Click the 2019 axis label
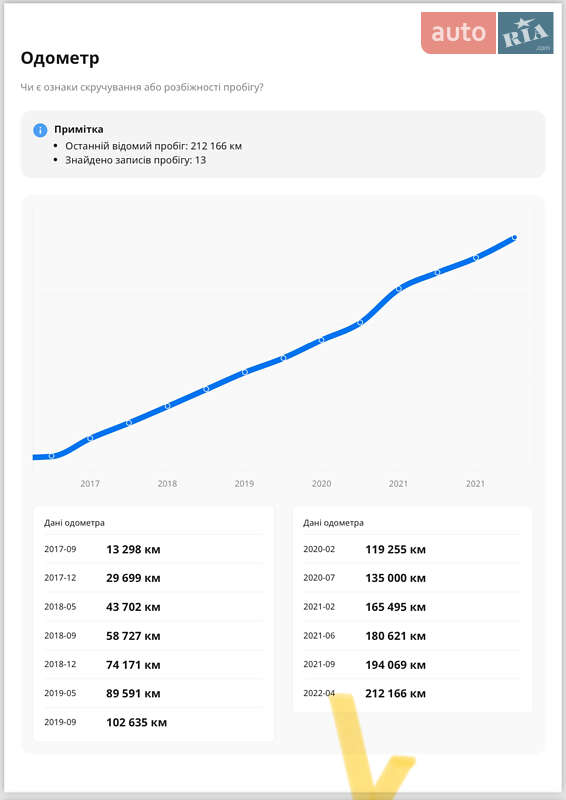566x800 pixels. 244,483
